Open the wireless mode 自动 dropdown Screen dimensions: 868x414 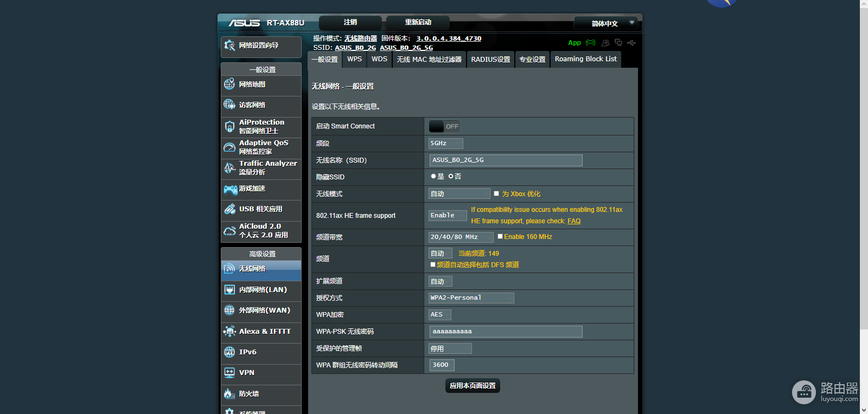[x=459, y=194]
